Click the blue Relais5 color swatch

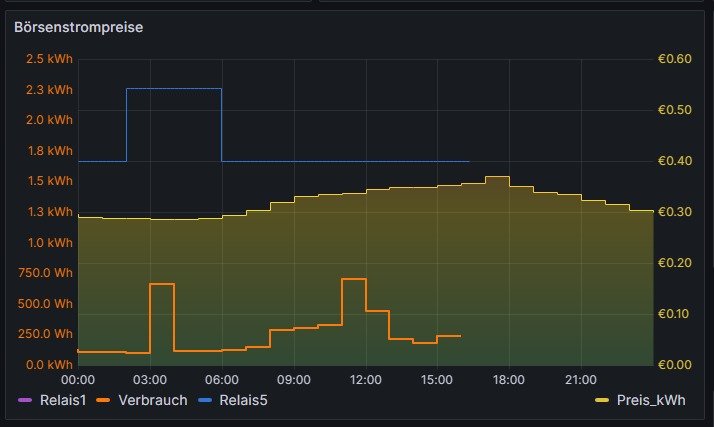(201, 400)
